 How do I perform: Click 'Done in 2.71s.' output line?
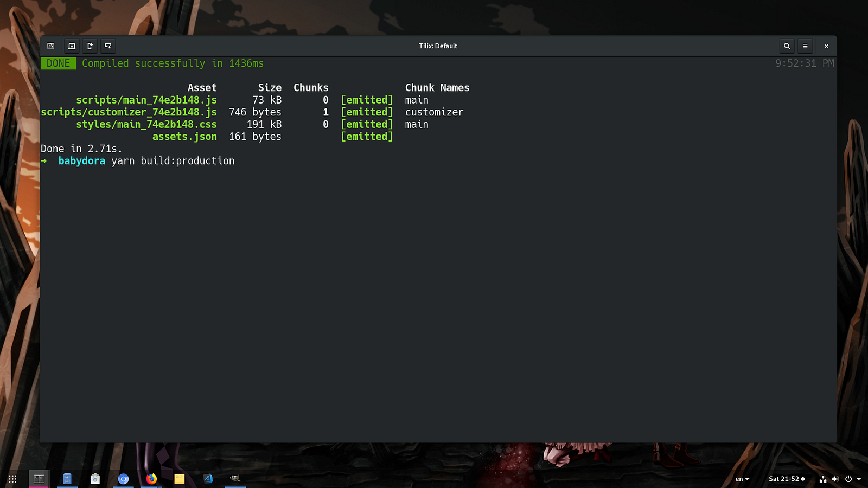click(x=81, y=149)
